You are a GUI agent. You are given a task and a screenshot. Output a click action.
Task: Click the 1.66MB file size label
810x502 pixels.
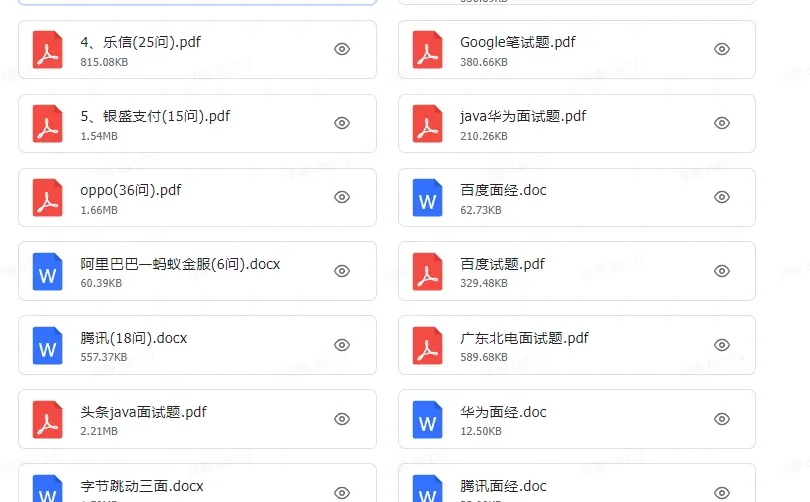(99, 210)
